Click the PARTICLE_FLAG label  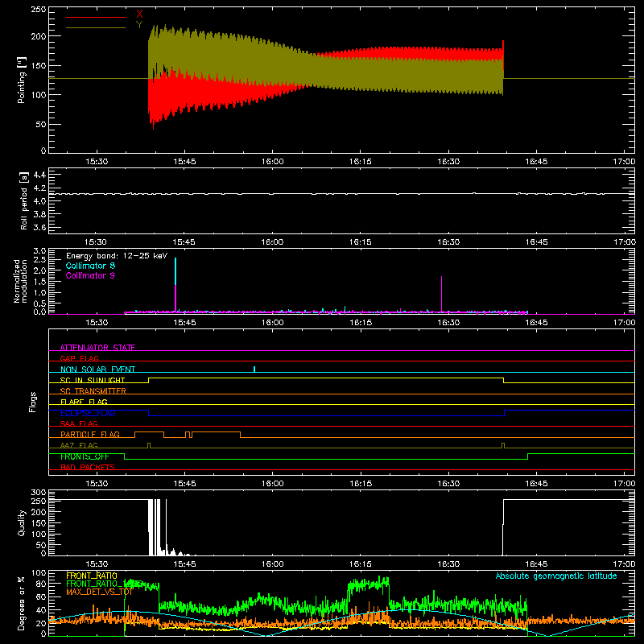(90, 434)
